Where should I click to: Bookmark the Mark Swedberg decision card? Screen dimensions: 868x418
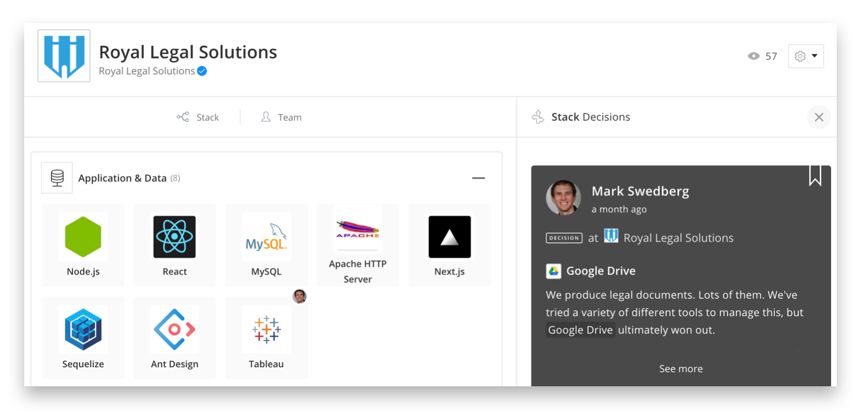pyautogui.click(x=815, y=176)
